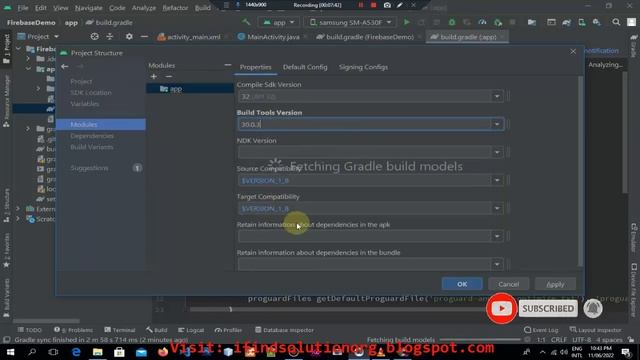Open the samsung SM-A530F device dropdown

(351, 22)
